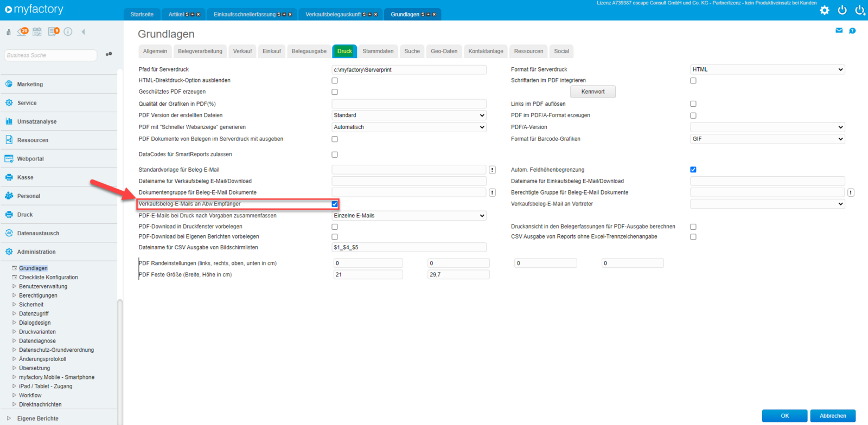Click the Umsatzanalyse chart icon
868x425 pixels.
click(9, 121)
